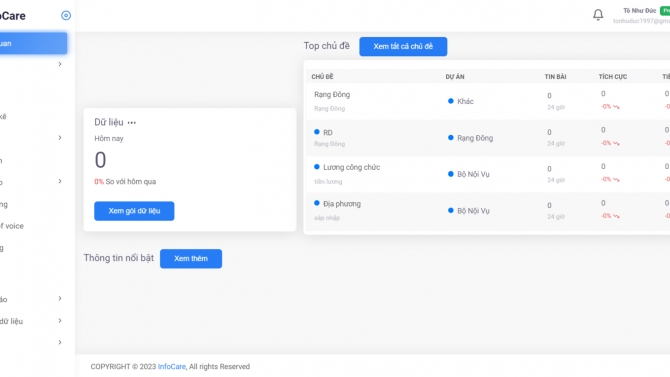The height and width of the screenshot is (377, 670).
Task: Expand the chevron on the 'dữ liệu' sidebar row
Action: tap(60, 321)
